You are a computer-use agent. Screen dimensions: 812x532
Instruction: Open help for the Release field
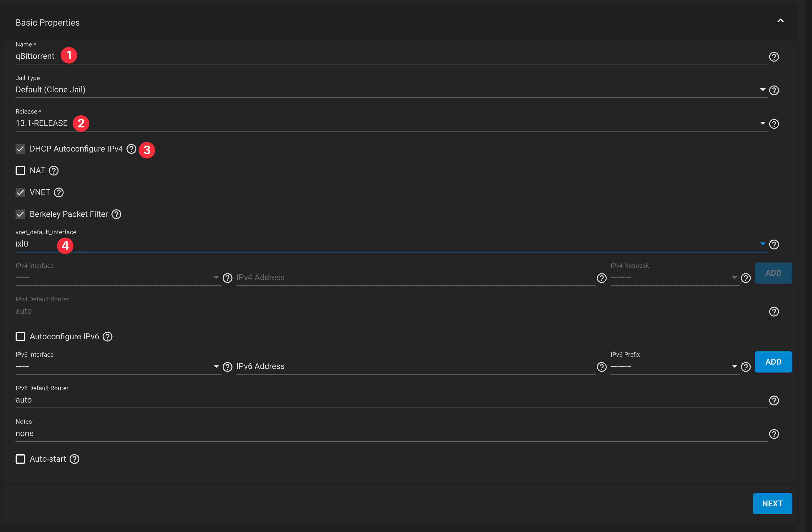pyautogui.click(x=774, y=124)
